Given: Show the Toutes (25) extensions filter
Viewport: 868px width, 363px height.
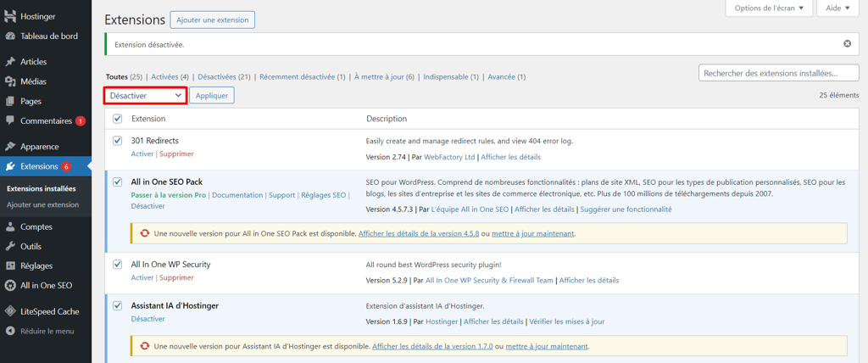Looking at the screenshot, I should click(124, 77).
